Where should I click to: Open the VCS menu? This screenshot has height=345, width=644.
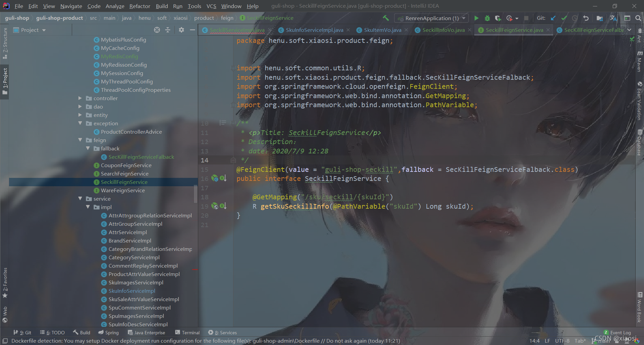(211, 6)
